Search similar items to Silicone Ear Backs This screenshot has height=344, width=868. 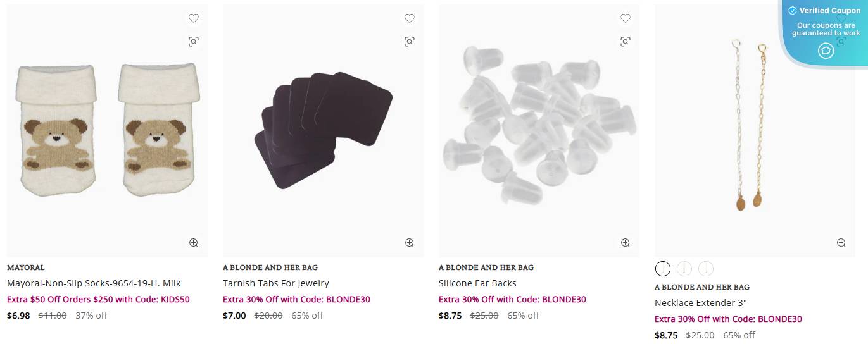point(626,42)
